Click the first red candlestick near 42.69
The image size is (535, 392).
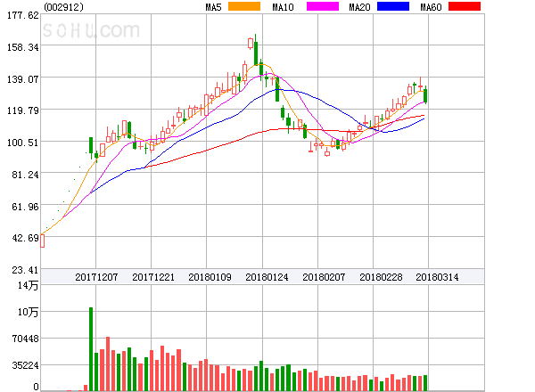[42, 241]
